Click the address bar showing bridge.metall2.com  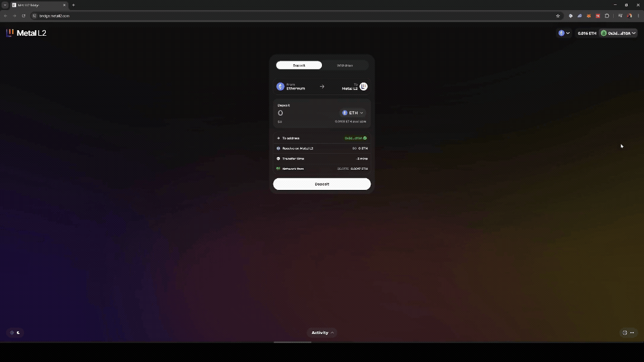[296, 16]
